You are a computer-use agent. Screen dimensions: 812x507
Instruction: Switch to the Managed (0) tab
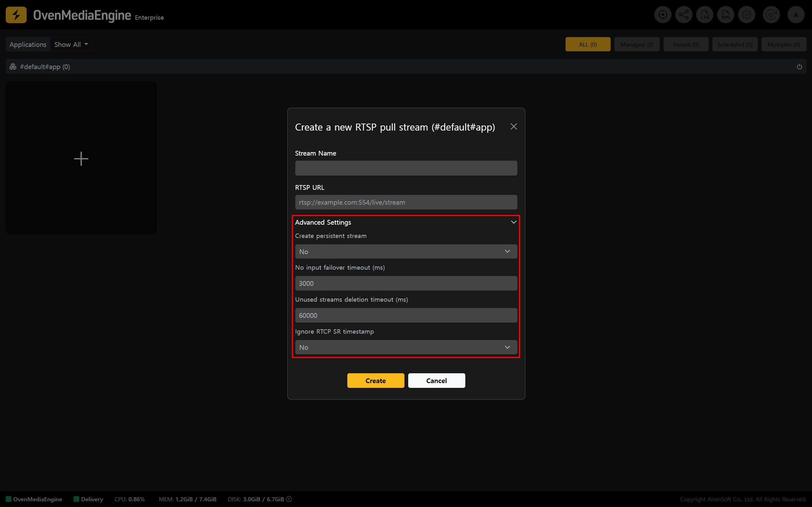click(x=637, y=44)
